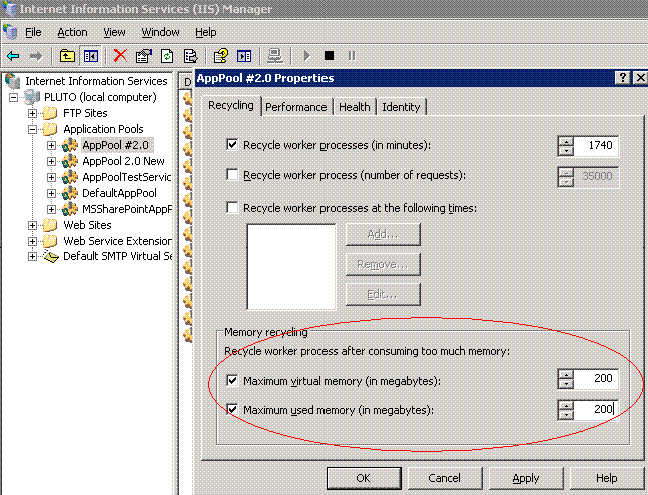648x495 pixels.
Task: Click the Default SMTP Virtual Server icon
Action: [x=51, y=257]
